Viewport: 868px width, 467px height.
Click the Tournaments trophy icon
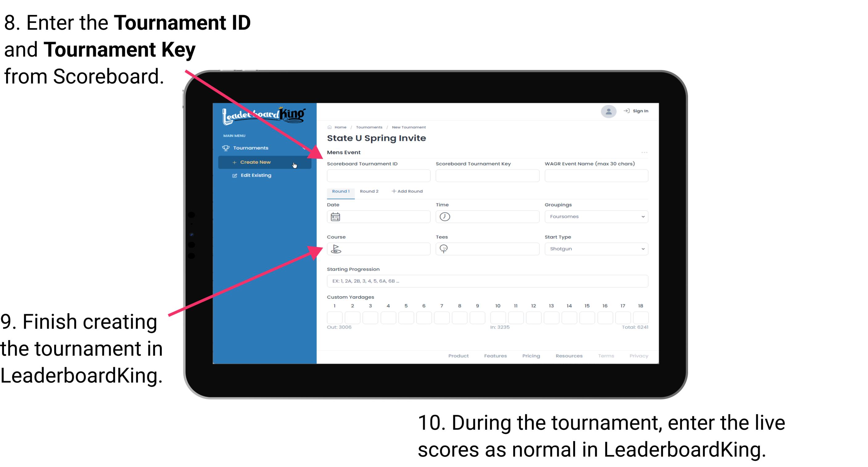(226, 148)
